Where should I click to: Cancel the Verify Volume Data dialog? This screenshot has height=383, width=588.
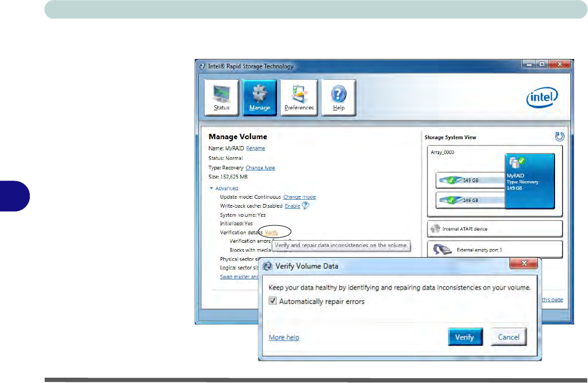coord(508,337)
